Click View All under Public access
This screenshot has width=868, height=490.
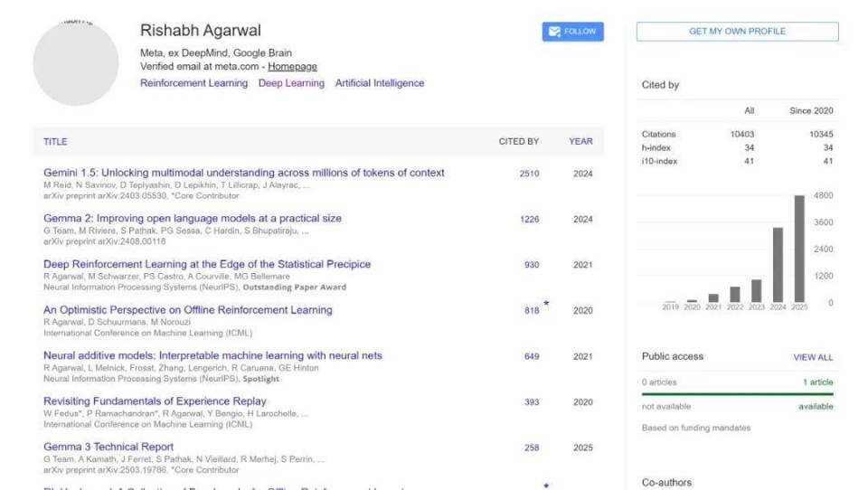tap(813, 357)
